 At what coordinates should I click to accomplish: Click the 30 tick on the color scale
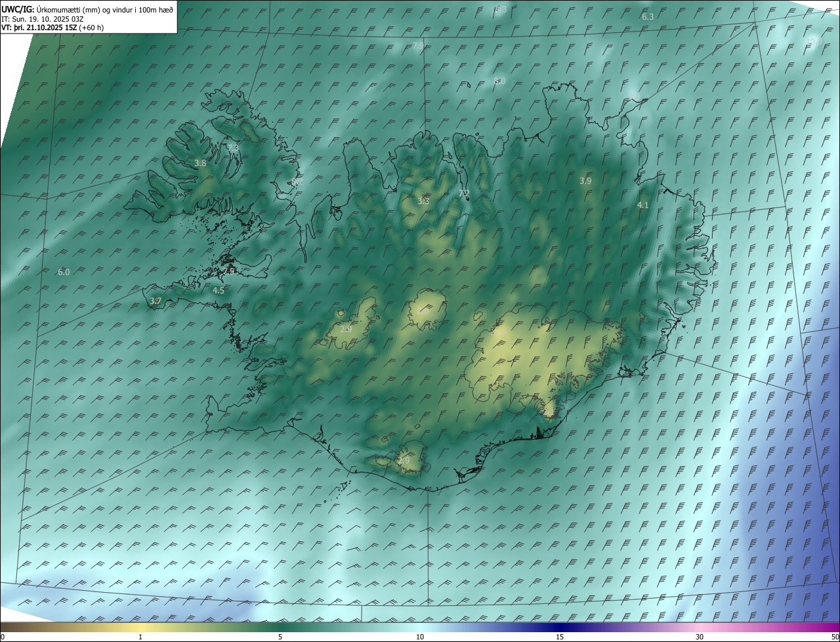tap(700, 637)
